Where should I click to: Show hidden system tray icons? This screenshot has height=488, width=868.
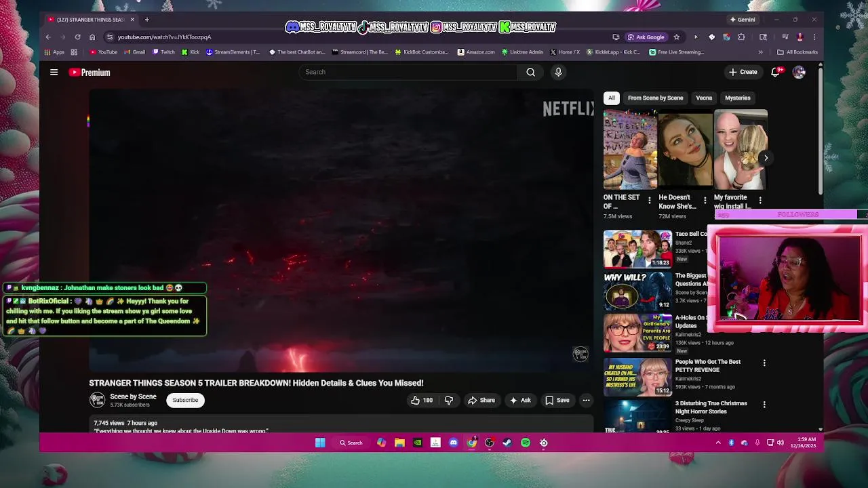718,443
